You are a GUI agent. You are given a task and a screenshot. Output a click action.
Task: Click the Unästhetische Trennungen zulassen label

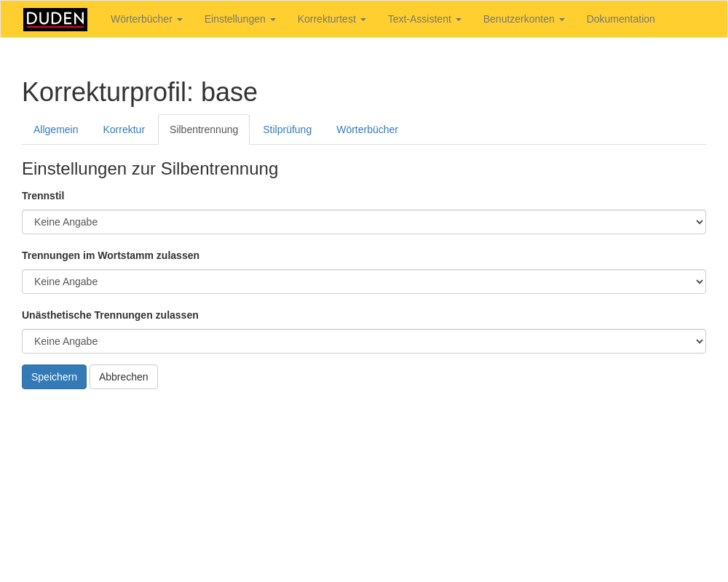[110, 315]
